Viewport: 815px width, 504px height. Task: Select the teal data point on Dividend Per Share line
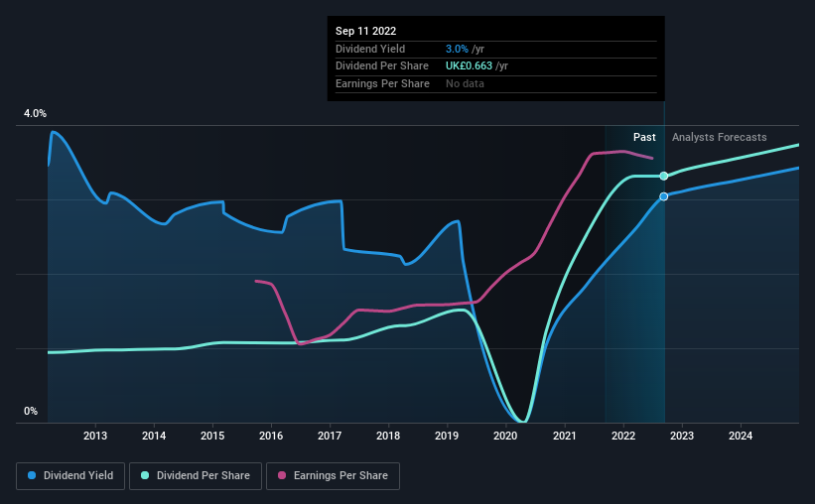click(664, 177)
